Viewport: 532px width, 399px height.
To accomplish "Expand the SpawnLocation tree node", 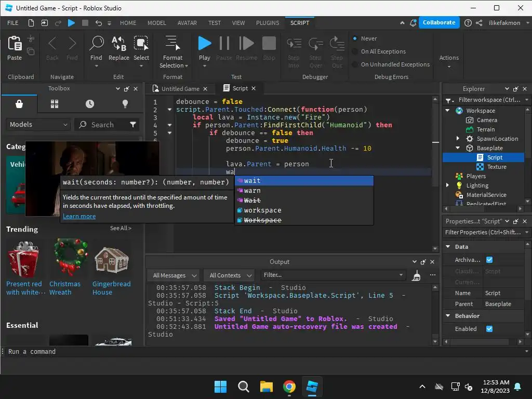I will tap(458, 139).
